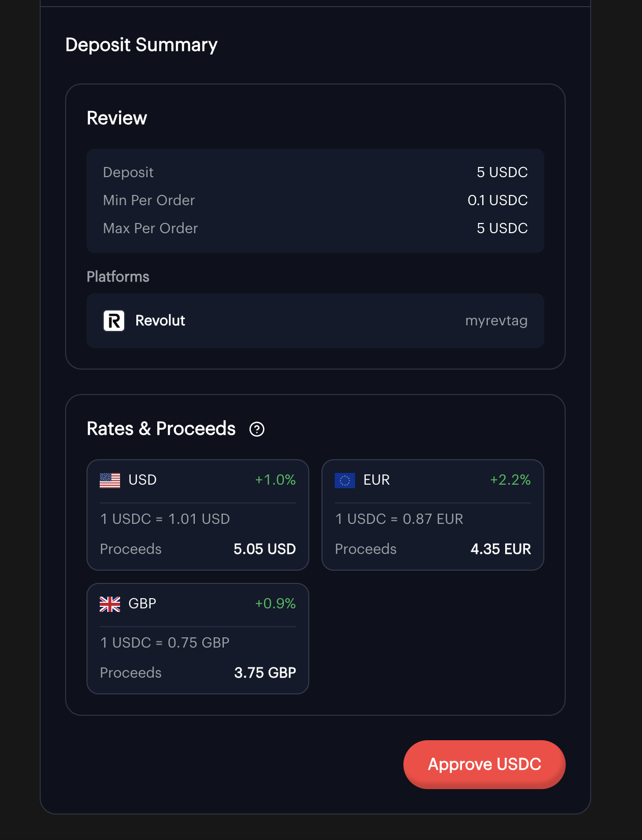
Task: Click the 3.75 GBP proceeds amount
Action: pos(265,673)
